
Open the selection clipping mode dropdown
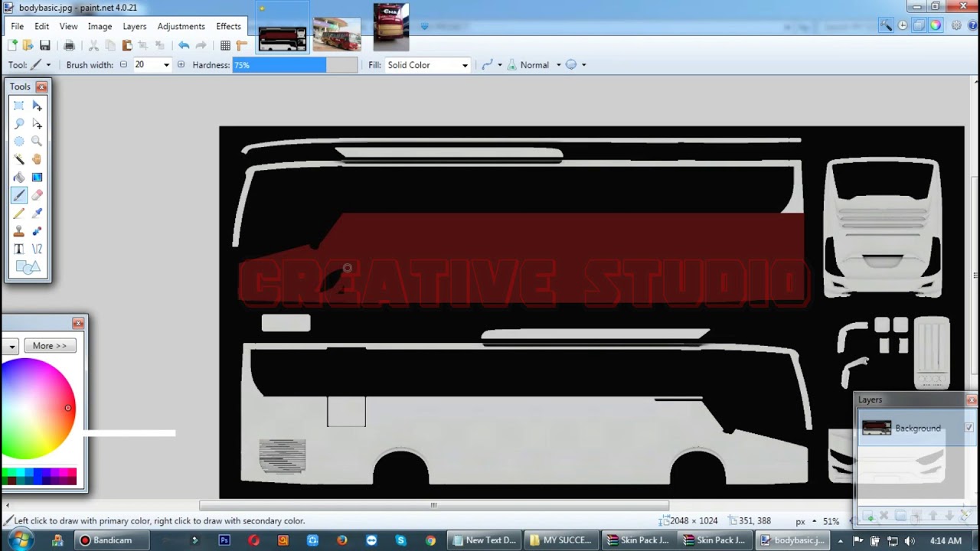point(583,65)
